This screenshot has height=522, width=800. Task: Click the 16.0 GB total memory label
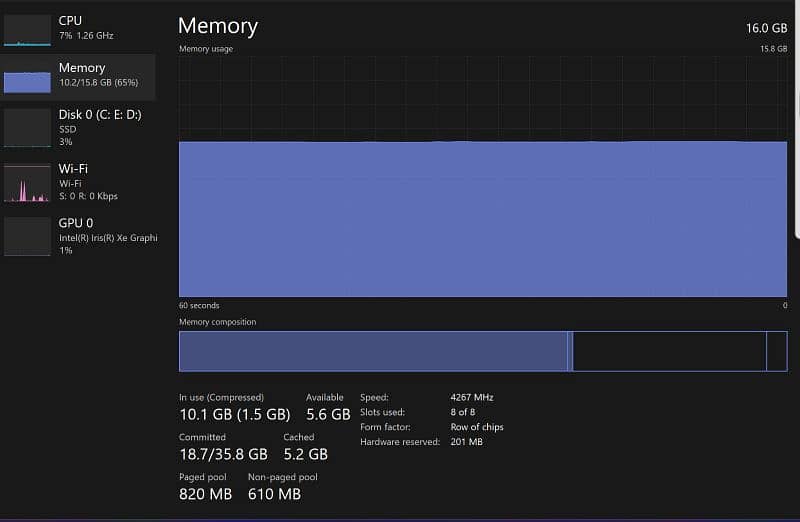pyautogui.click(x=766, y=28)
